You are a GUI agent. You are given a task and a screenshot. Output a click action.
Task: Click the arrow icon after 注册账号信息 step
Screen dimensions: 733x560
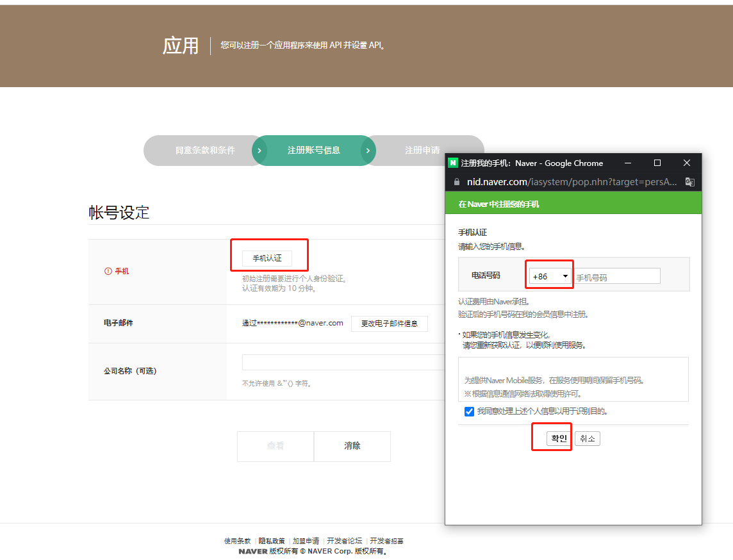tap(368, 151)
